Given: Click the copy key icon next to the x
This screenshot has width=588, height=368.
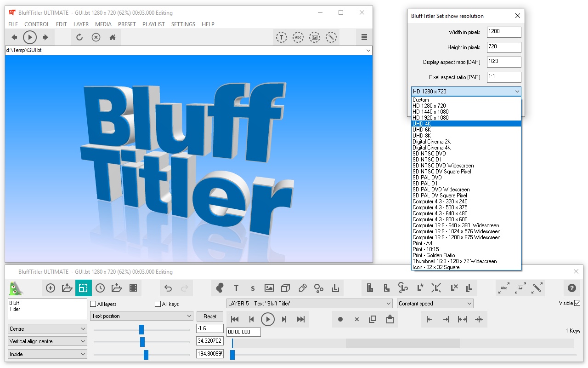Looking at the screenshot, I should [x=373, y=319].
